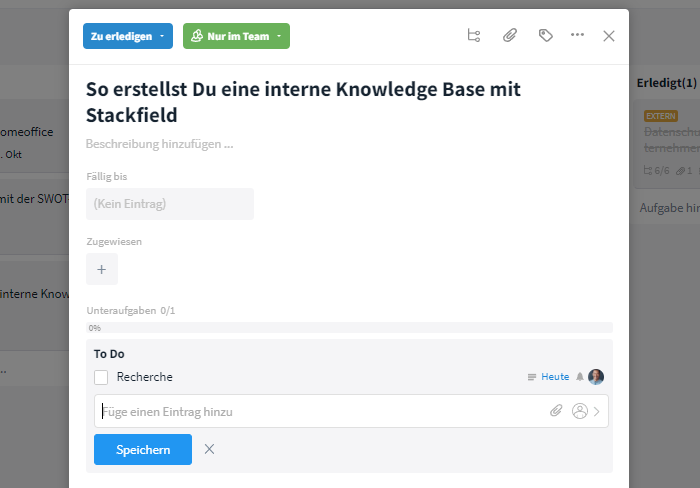700x488 pixels.
Task: Open the Recherche subtask text
Action: tap(145, 377)
